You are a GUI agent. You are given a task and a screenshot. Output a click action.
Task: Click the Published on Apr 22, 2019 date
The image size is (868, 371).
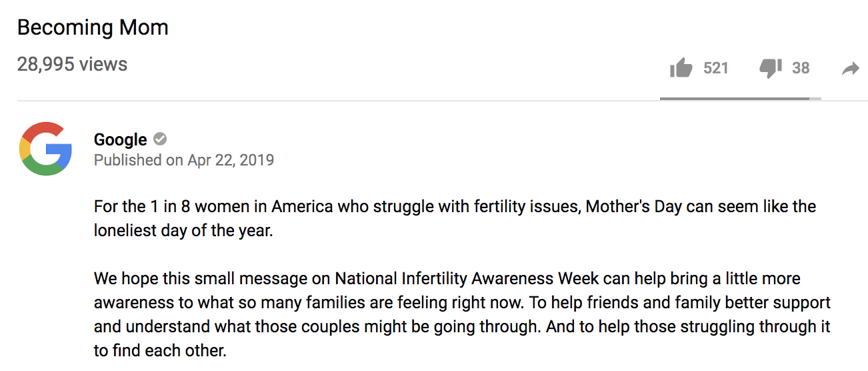pos(184,160)
